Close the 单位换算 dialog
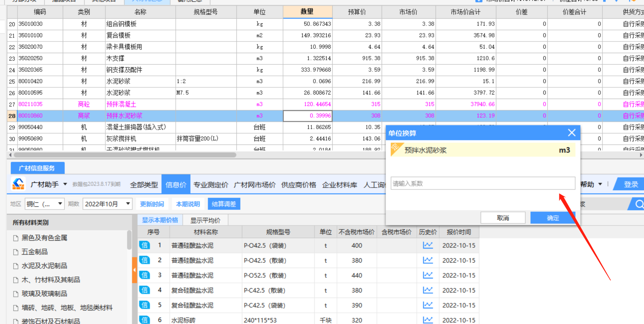This screenshot has height=324, width=644. 572,133
